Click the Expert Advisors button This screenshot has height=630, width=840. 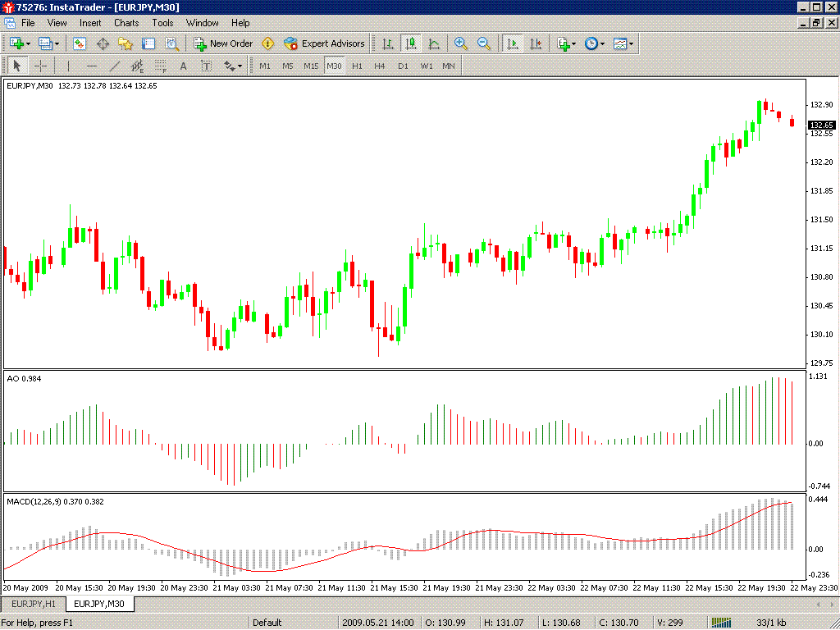[325, 43]
